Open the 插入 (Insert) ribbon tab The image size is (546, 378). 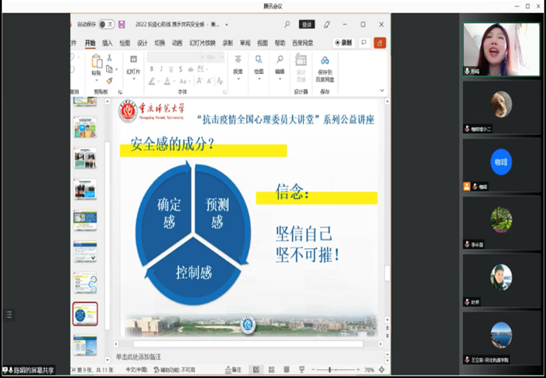[107, 43]
